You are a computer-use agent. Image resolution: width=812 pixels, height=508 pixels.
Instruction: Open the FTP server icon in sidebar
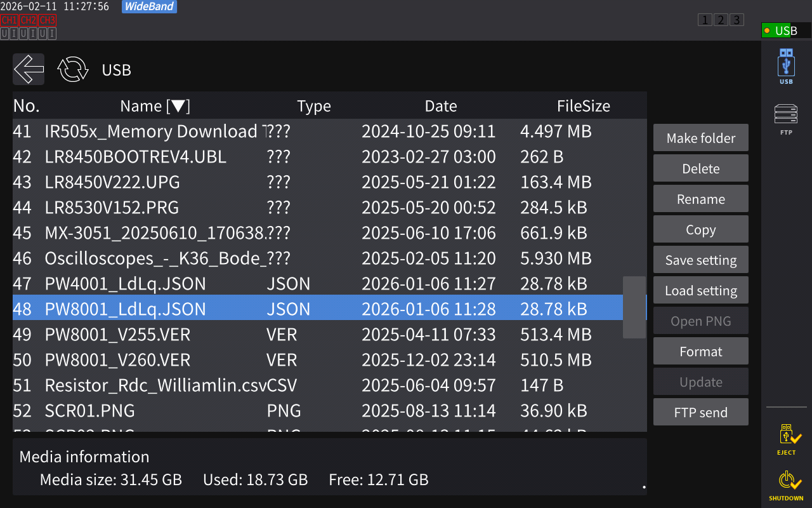coord(786,119)
